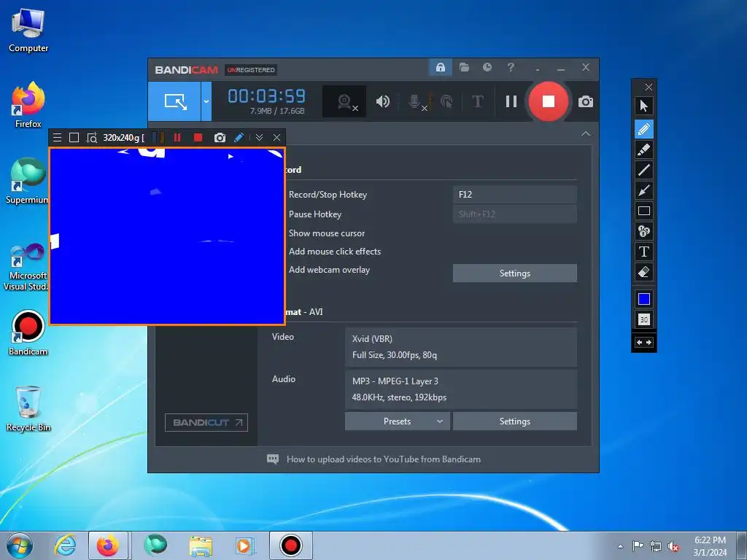Click the muted volume icon in system tray
The height and width of the screenshot is (560, 747).
[x=673, y=546]
